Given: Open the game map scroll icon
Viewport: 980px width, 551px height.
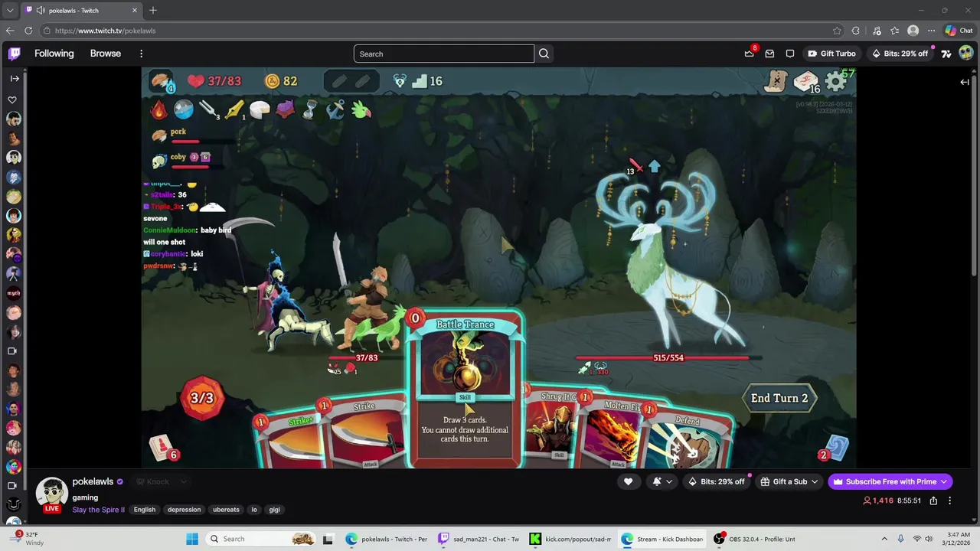Looking at the screenshot, I should click(x=776, y=80).
